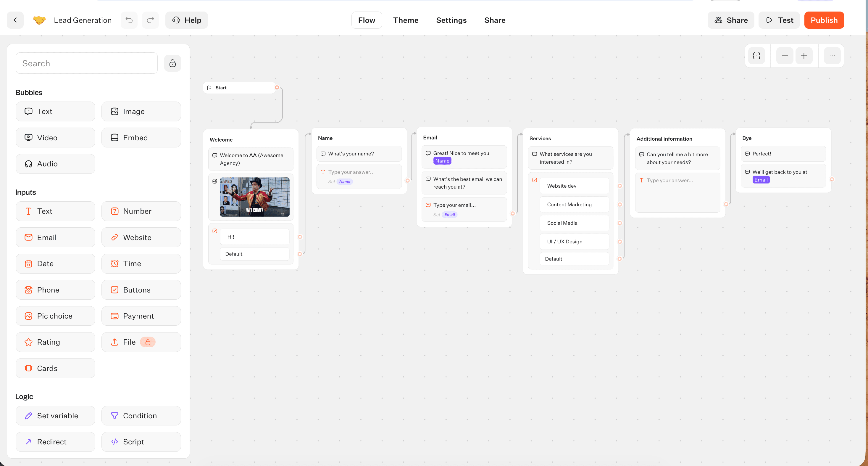Click the Name variable tag under Set
The height and width of the screenshot is (466, 868).
(x=345, y=181)
